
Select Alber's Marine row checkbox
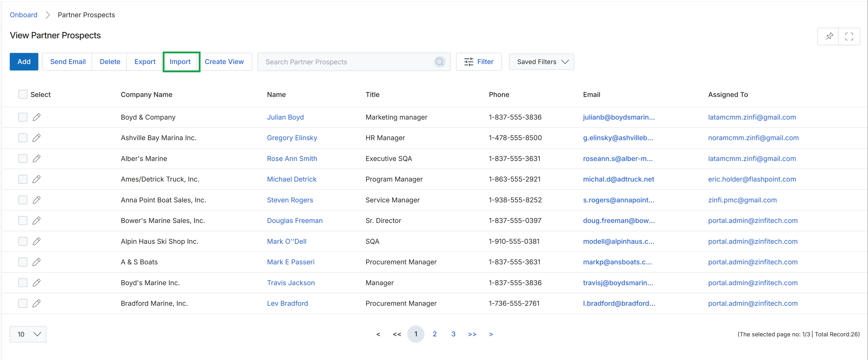click(x=23, y=158)
